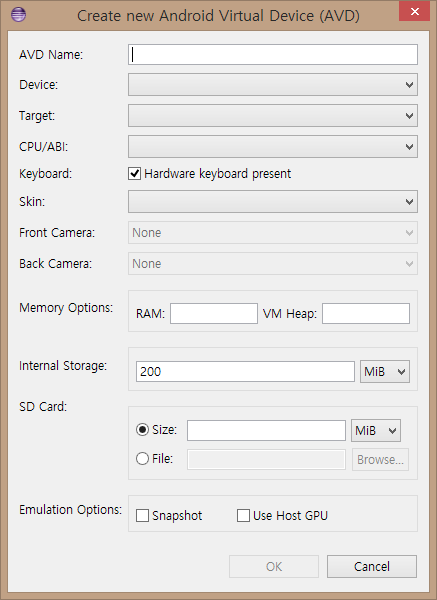
Task: Expand the Target dropdown
Action: [x=272, y=116]
